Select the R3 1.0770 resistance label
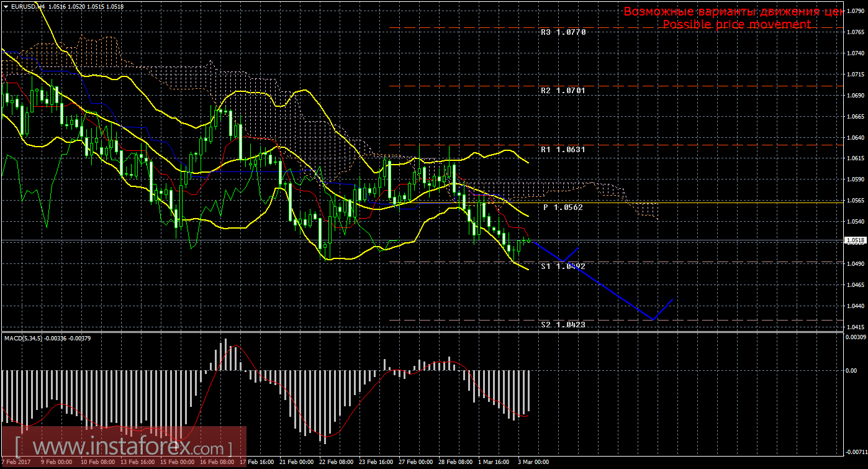This screenshot has width=868, height=469. [x=563, y=32]
